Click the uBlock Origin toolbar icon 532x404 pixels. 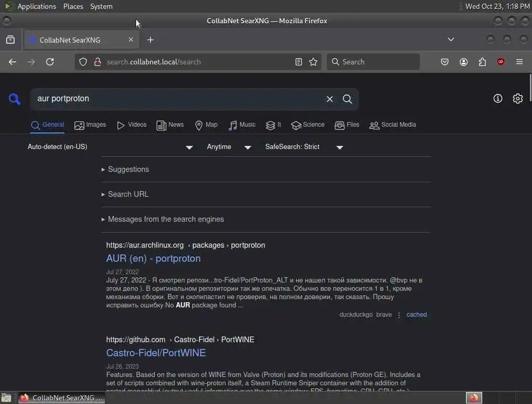501,62
